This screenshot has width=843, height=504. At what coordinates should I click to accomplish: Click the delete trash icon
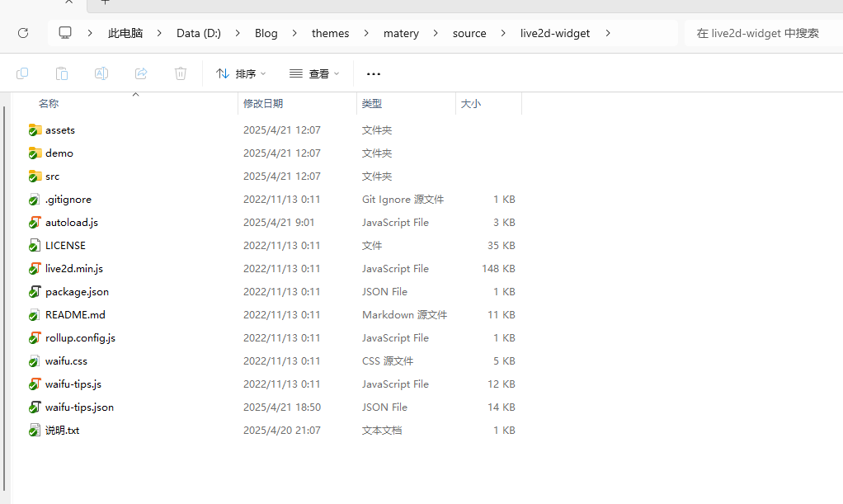pyautogui.click(x=181, y=73)
